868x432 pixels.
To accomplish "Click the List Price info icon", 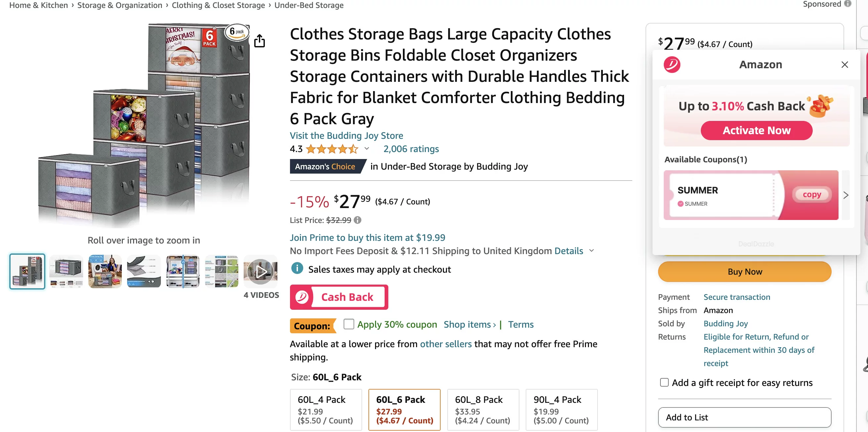I will pyautogui.click(x=358, y=220).
